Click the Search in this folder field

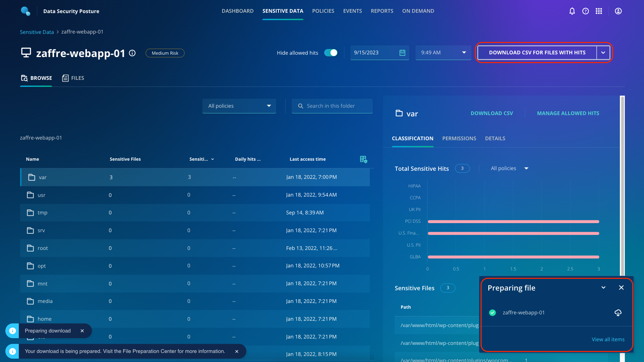tap(332, 106)
